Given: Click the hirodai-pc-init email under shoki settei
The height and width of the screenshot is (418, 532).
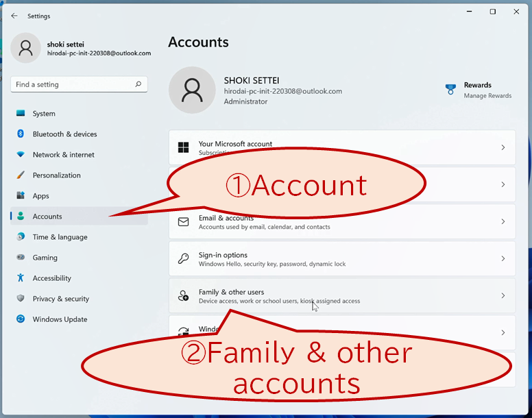Looking at the screenshot, I should coord(99,53).
